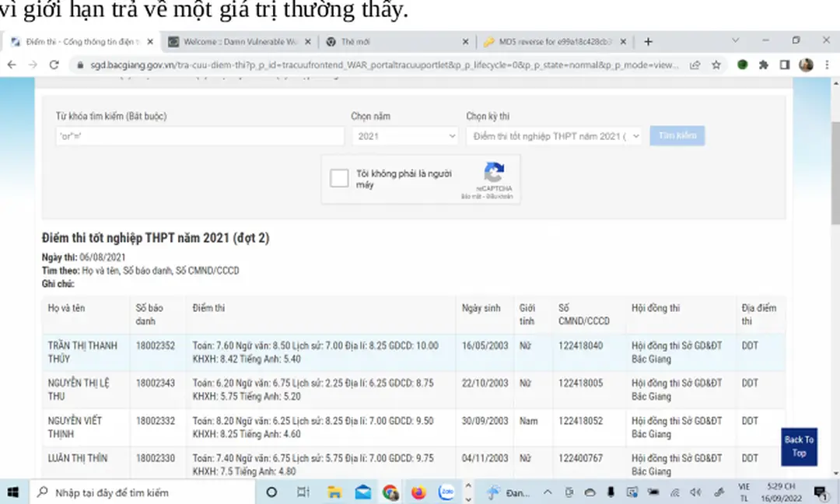This screenshot has height=504, width=840.
Task: Click the 'Tìm kiếm' search button
Action: coord(677,135)
